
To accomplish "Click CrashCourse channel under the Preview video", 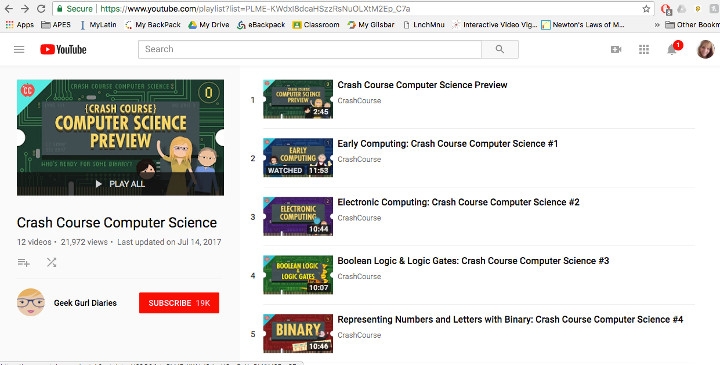I will coord(359,101).
